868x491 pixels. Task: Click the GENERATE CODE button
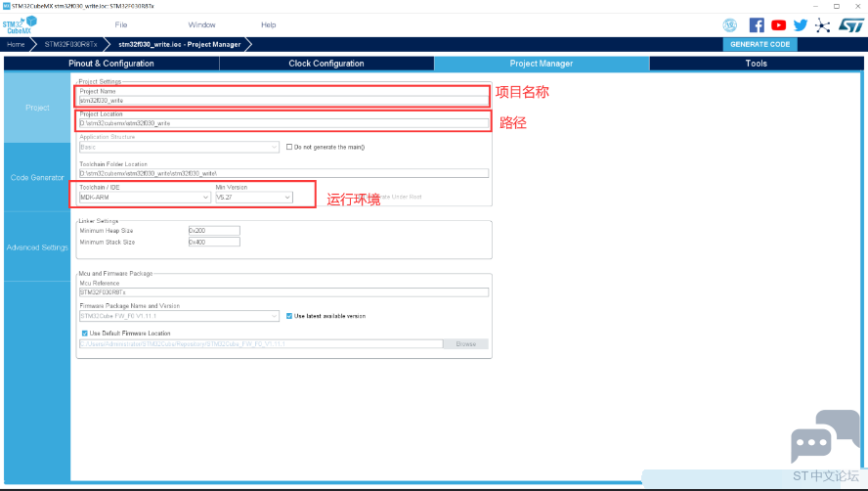tap(760, 44)
